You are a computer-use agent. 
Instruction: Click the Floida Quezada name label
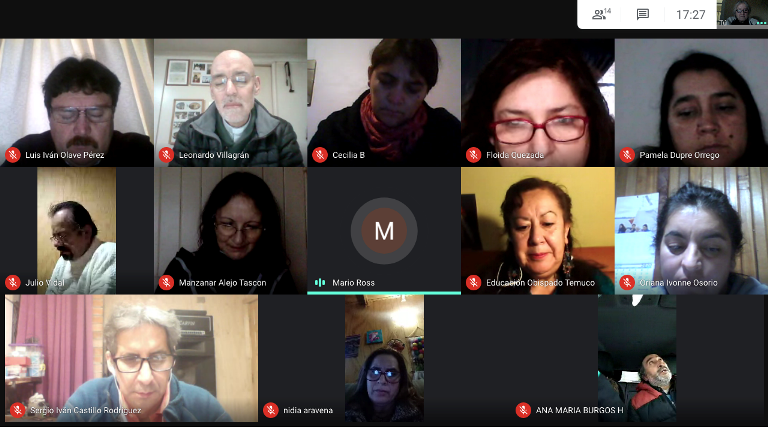click(515, 155)
